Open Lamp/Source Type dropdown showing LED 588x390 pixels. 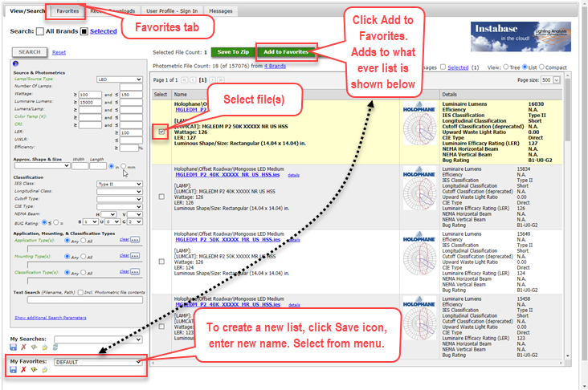pos(119,79)
